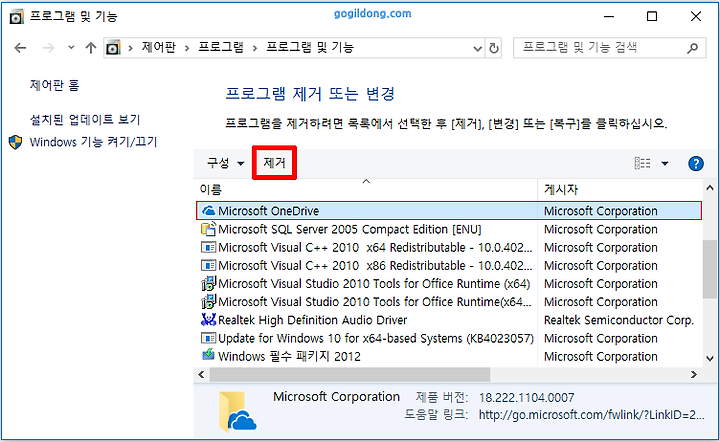
Task: Click 프로그램 및 기능 breadcrumb segment
Action: point(310,47)
